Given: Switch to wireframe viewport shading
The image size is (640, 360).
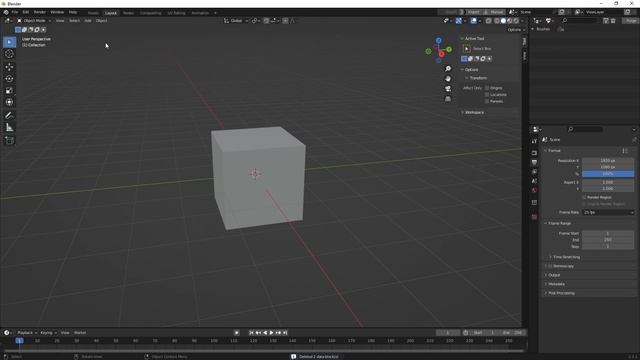Looking at the screenshot, I should pos(496,21).
